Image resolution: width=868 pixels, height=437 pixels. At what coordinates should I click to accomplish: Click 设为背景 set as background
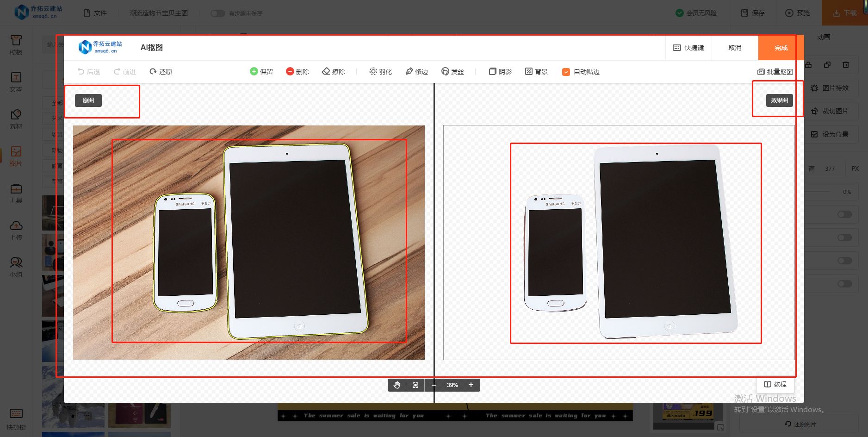(x=831, y=134)
